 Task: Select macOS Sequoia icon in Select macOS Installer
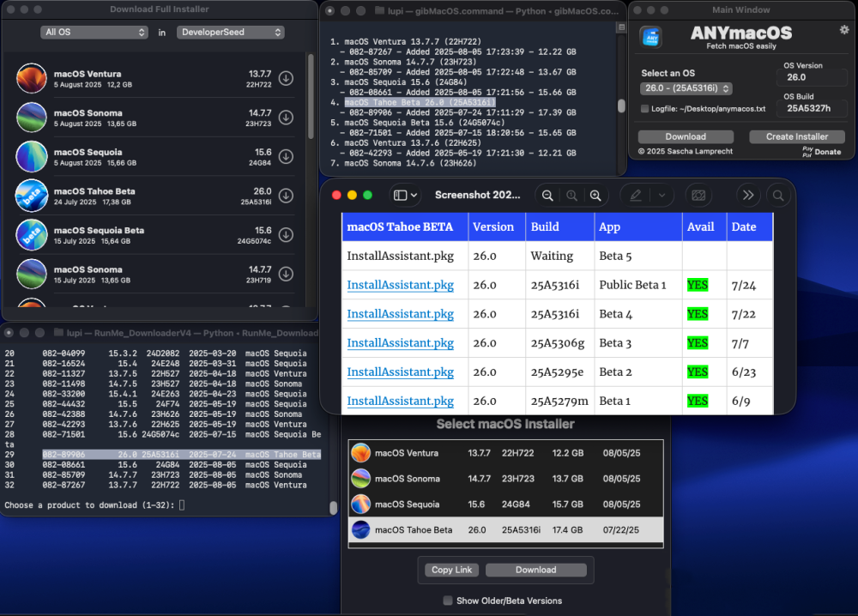(x=361, y=504)
